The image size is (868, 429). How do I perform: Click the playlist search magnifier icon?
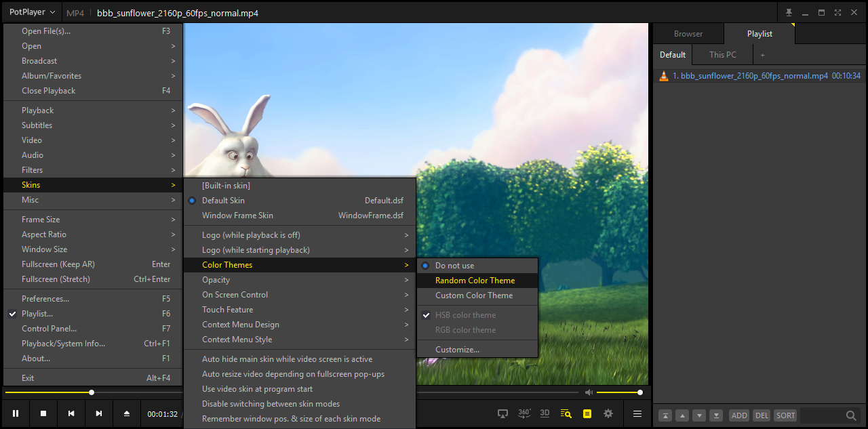(850, 415)
